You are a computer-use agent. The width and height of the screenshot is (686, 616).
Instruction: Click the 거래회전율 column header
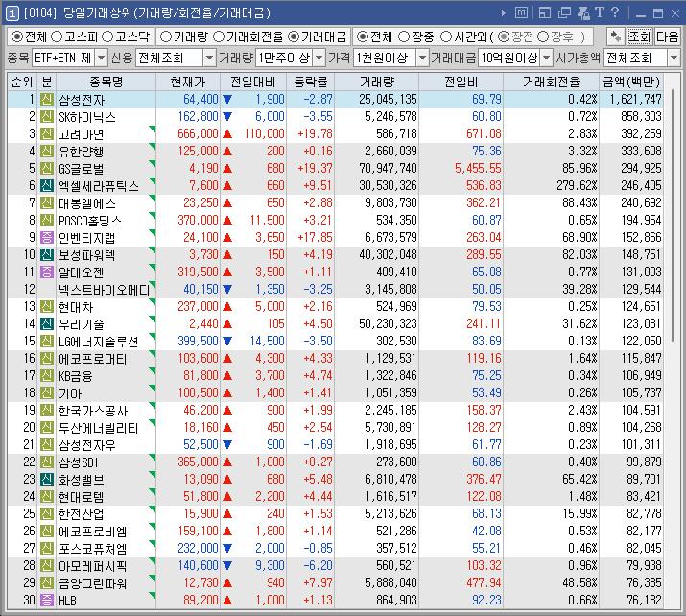[552, 82]
